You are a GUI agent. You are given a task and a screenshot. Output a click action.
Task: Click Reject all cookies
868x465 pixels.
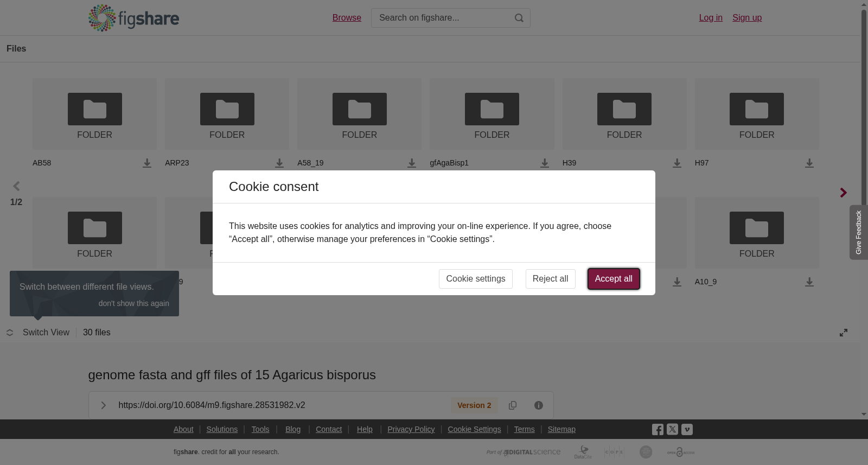(x=550, y=279)
